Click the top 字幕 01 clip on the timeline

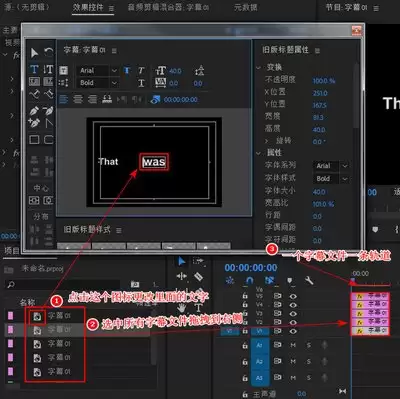[370, 296]
